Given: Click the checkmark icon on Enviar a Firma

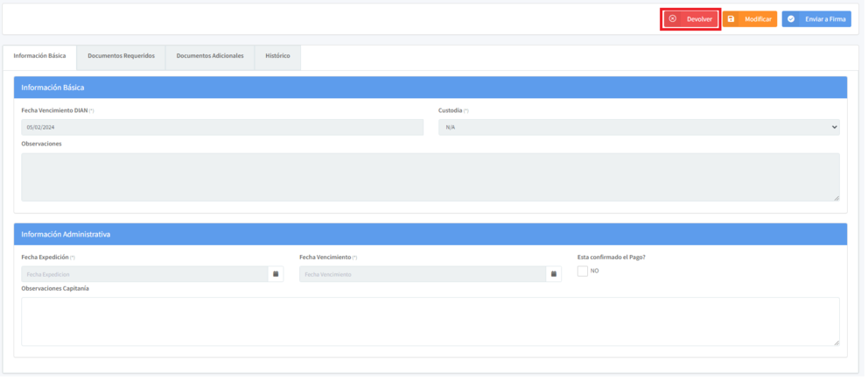Looking at the screenshot, I should click(x=791, y=18).
